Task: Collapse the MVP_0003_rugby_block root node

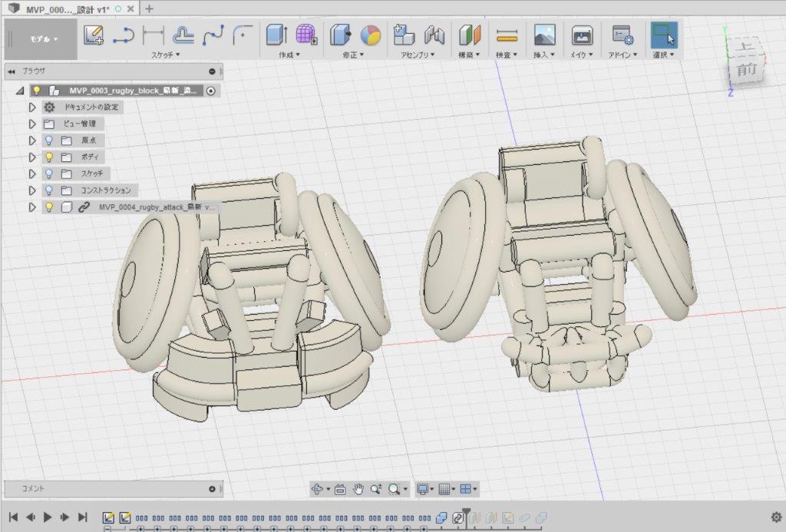Action: pos(19,91)
